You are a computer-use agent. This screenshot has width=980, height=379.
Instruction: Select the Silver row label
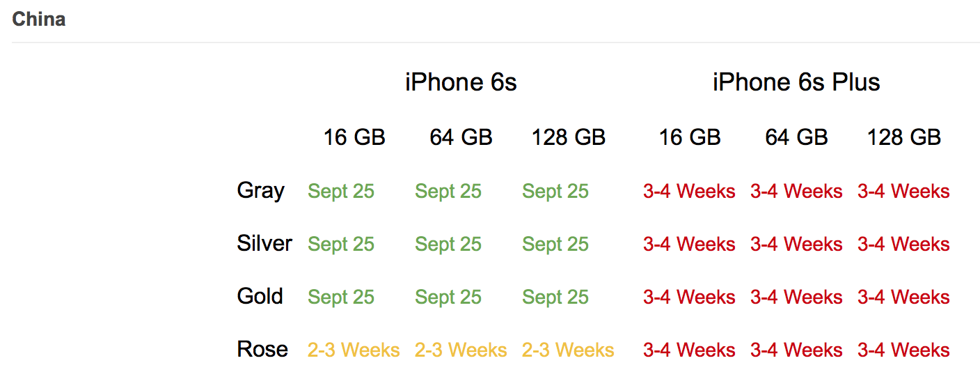click(x=264, y=243)
